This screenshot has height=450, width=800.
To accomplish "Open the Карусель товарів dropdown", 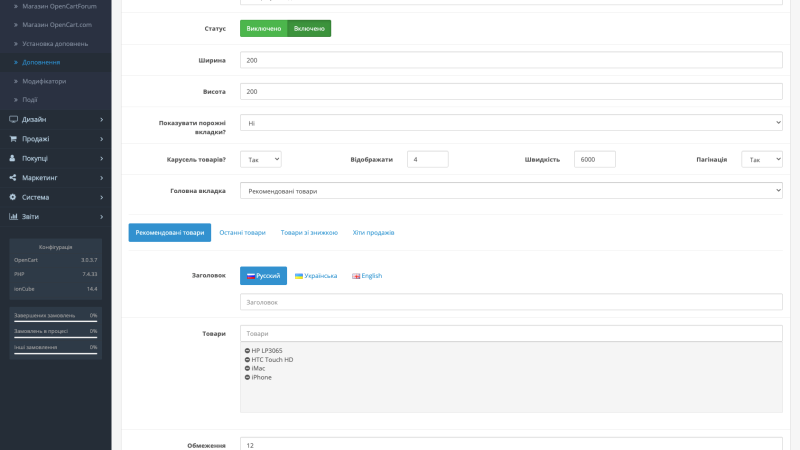I will 261,159.
